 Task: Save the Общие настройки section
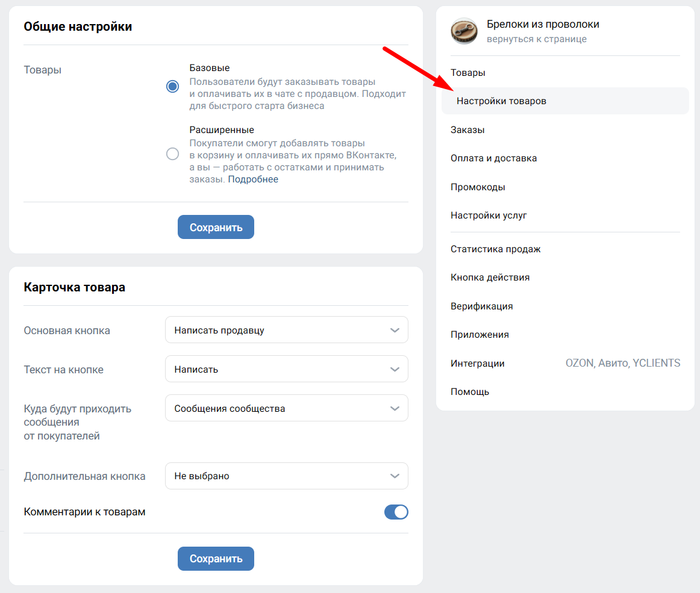click(216, 228)
